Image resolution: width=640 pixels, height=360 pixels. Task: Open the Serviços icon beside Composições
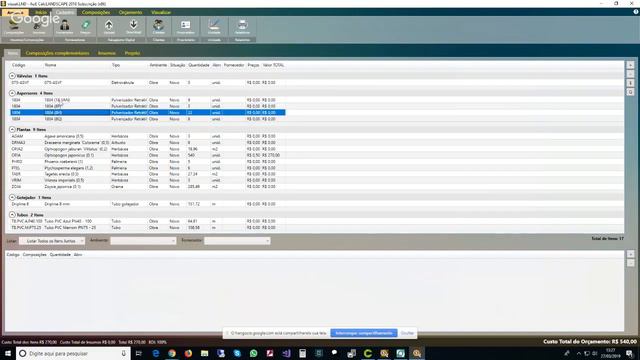(39, 27)
